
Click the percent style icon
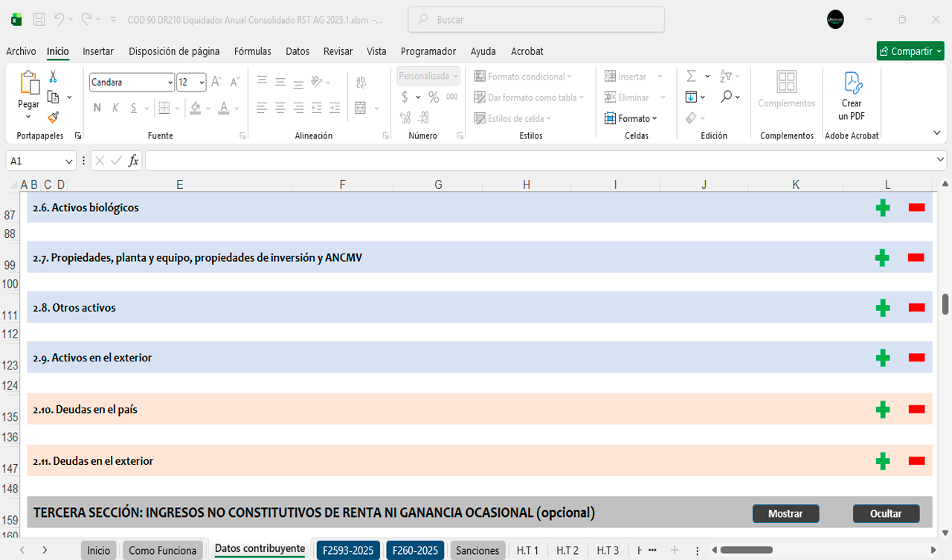[434, 97]
